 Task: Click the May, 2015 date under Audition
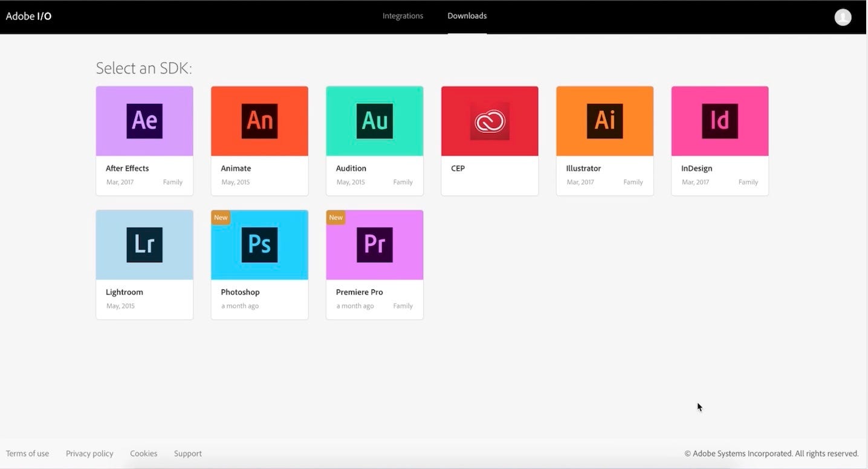coord(351,182)
